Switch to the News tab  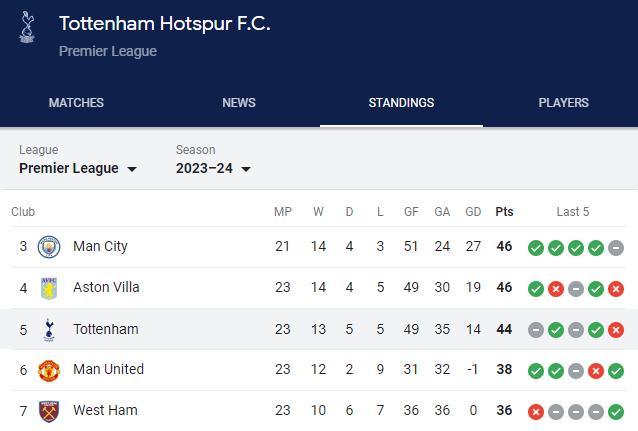(x=239, y=103)
